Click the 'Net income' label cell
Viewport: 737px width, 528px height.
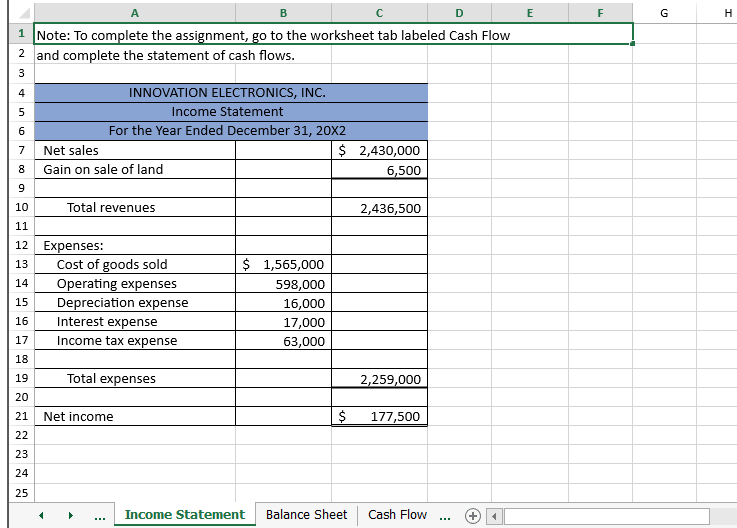[135, 416]
